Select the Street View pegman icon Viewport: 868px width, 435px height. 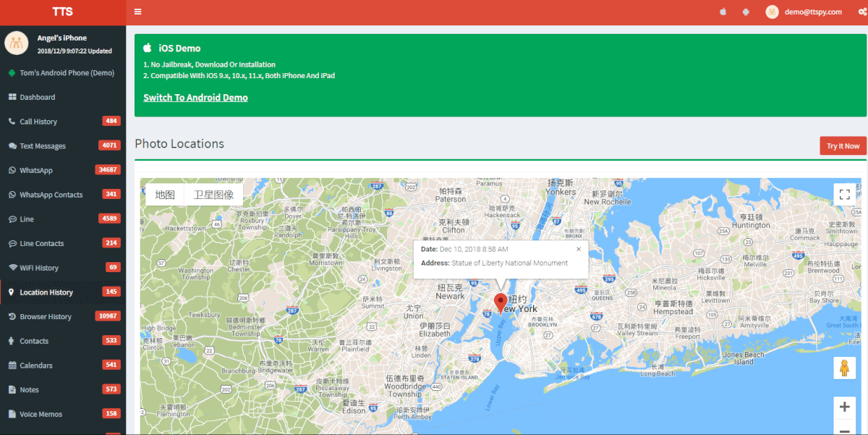pyautogui.click(x=844, y=368)
